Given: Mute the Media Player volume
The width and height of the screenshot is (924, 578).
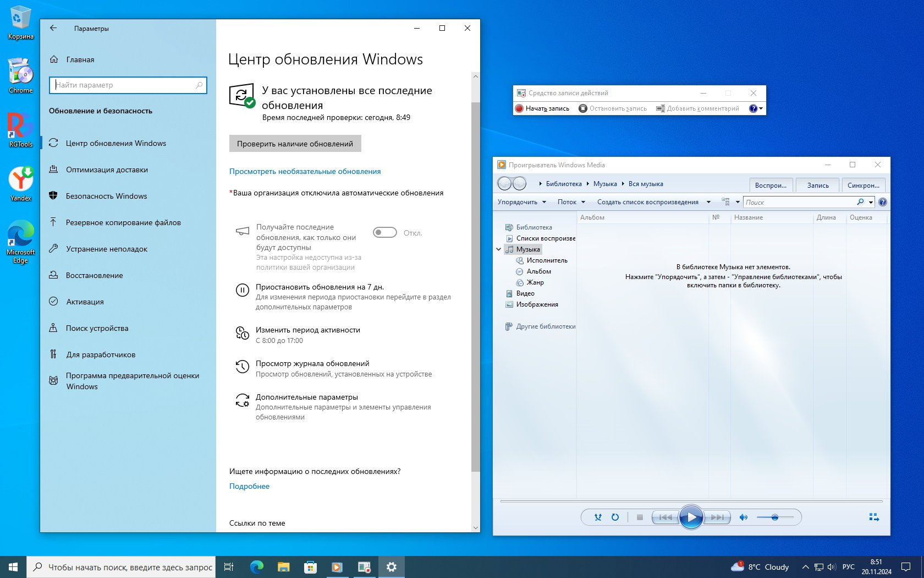Looking at the screenshot, I should coord(743,517).
